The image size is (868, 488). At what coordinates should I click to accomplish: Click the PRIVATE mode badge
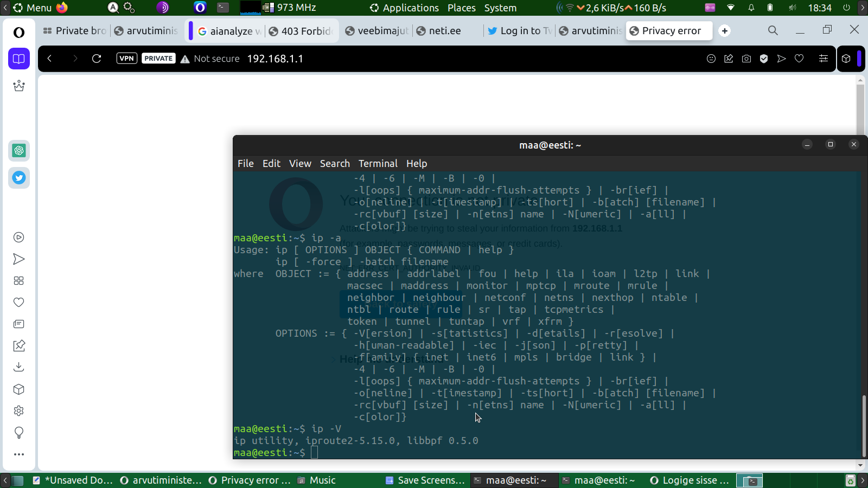tap(158, 59)
